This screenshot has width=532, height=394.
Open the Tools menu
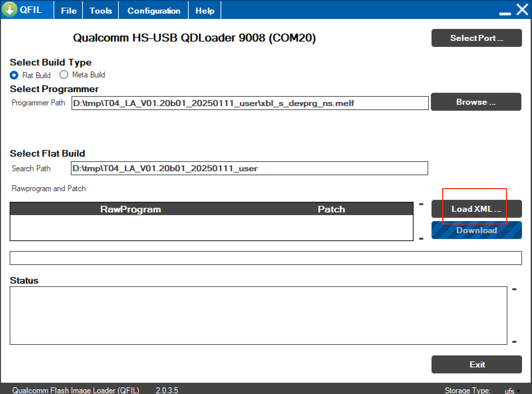tap(100, 11)
